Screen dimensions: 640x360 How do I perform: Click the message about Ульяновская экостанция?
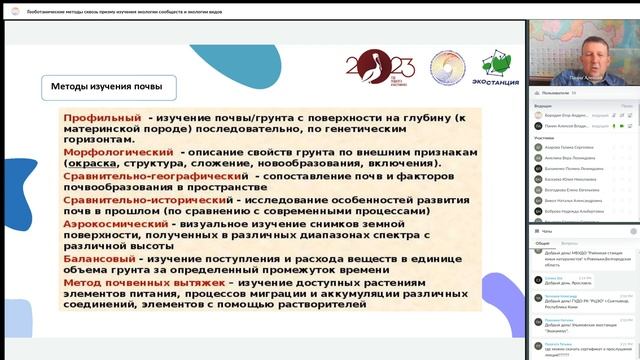point(584,326)
